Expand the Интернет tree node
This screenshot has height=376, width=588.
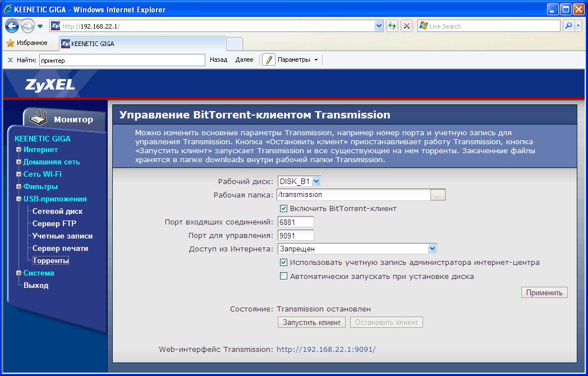(19, 150)
